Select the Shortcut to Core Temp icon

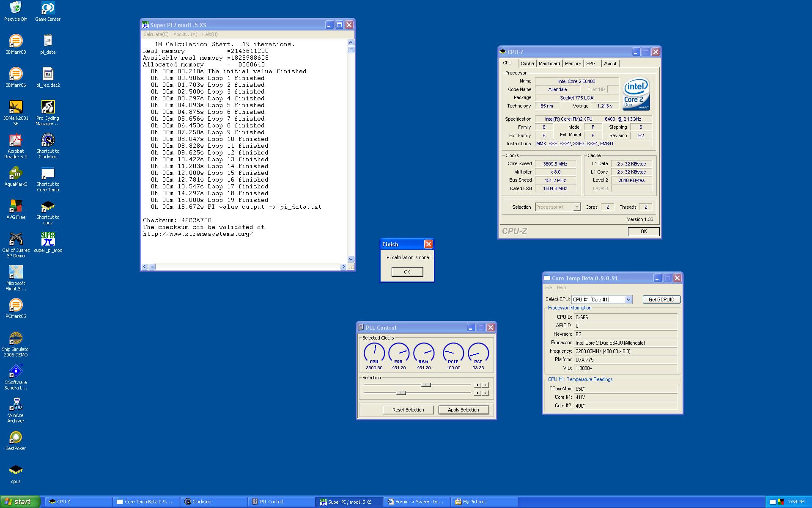pos(48,179)
